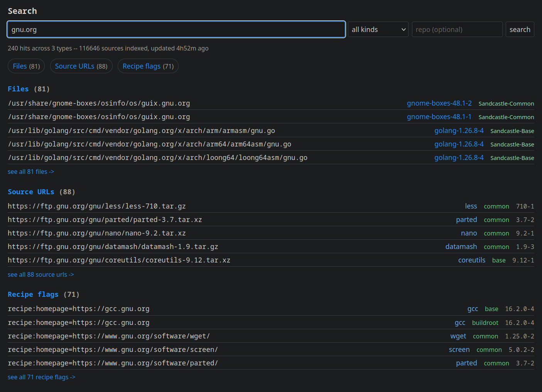Viewport: 542px width, 392px height.
Task: Click the search query input field
Action: click(176, 29)
